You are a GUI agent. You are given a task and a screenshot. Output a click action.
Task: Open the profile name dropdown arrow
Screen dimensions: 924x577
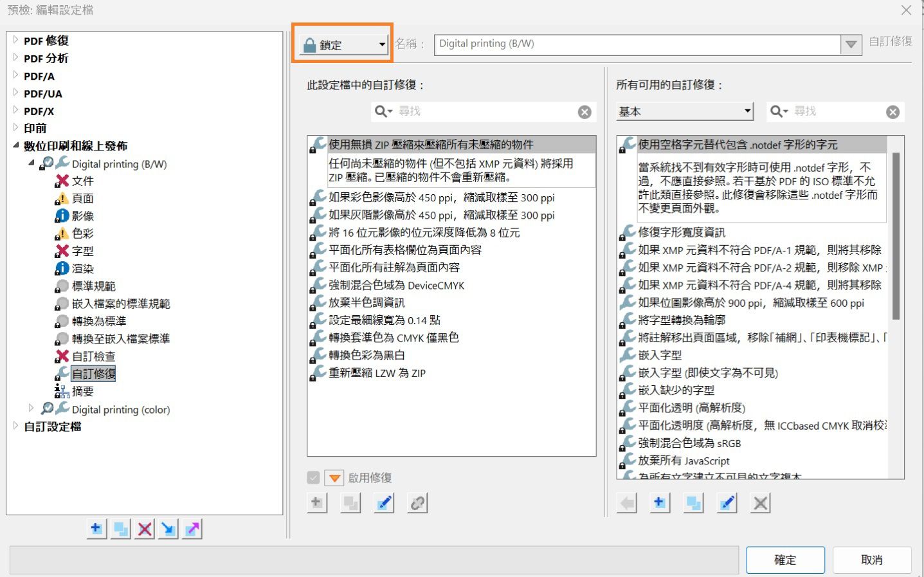click(x=851, y=44)
